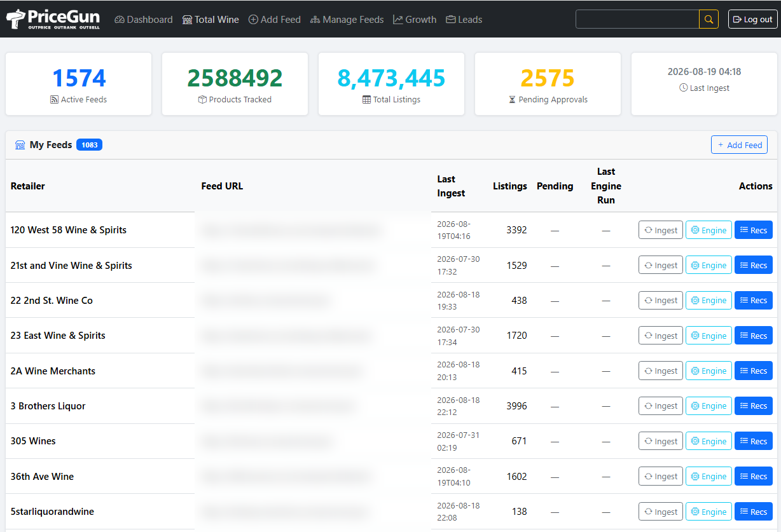Open Recs for 2A Wine Merchants
Viewport: 781px width, 532px height.
click(x=754, y=371)
